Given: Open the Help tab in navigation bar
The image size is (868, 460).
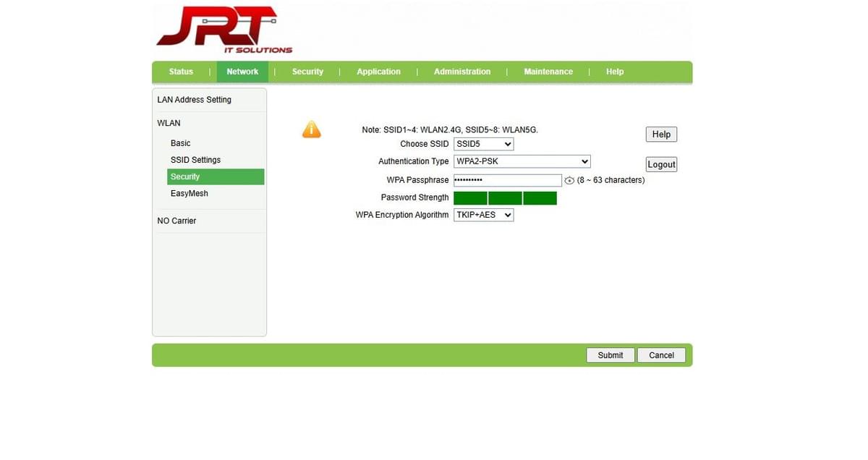Looking at the screenshot, I should (615, 72).
